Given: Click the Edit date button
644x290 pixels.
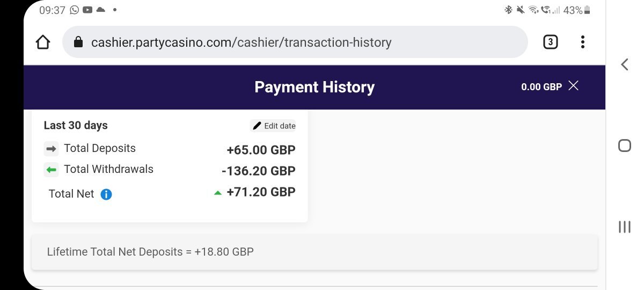Looking at the screenshot, I should (274, 126).
